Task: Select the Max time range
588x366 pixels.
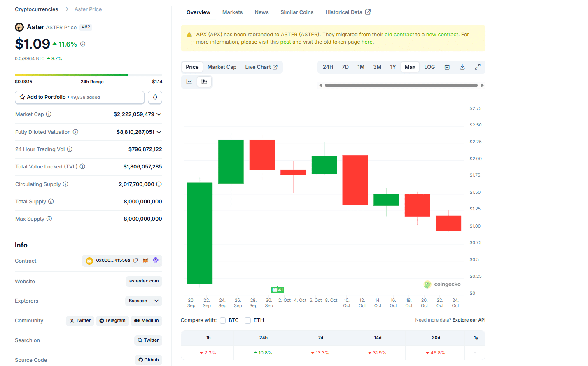Action: [x=410, y=67]
